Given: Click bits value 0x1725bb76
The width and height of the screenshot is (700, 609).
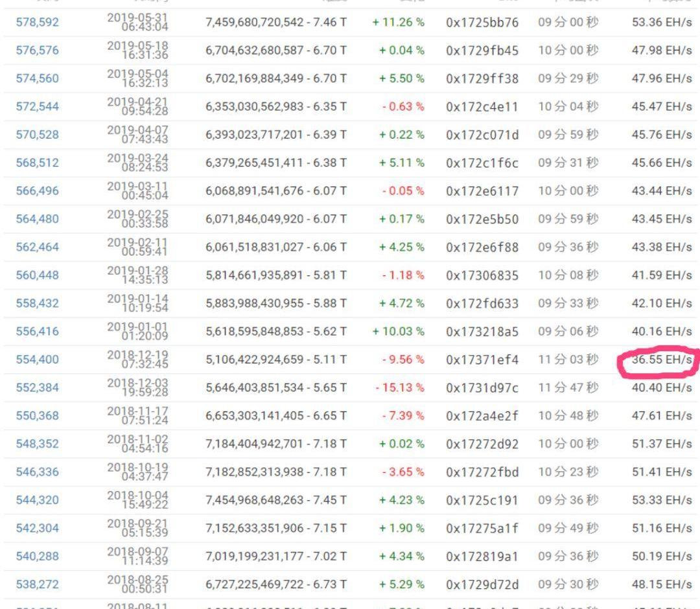Looking at the screenshot, I should point(482,23).
